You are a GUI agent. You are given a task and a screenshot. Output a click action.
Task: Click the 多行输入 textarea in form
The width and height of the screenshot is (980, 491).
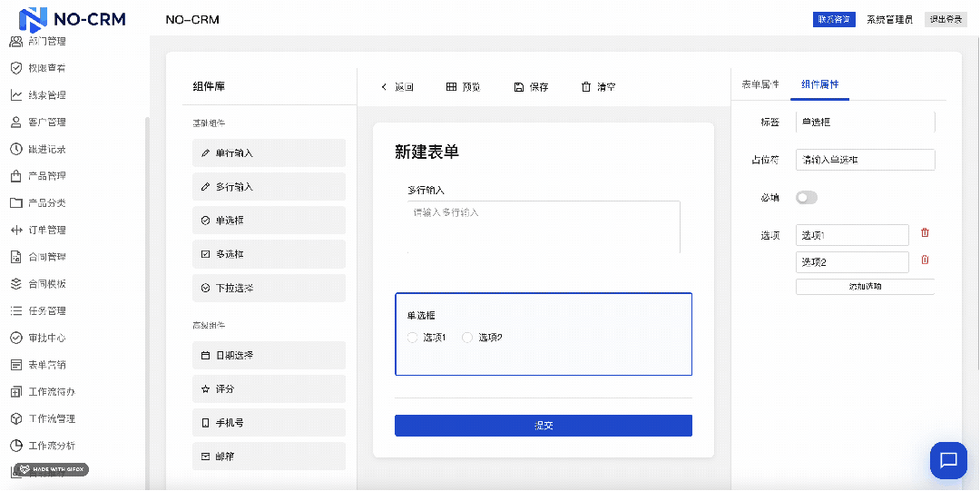click(544, 226)
